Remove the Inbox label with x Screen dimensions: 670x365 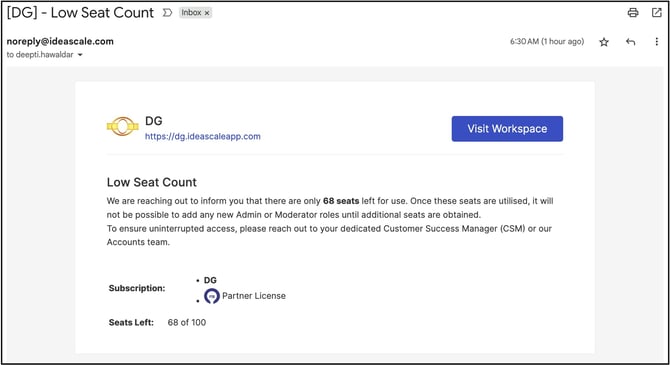[207, 13]
